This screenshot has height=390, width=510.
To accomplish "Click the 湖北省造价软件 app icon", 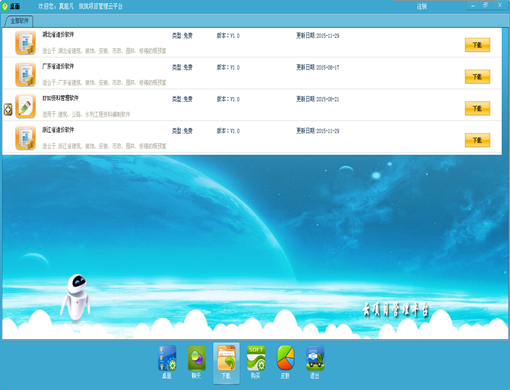I will [25, 43].
